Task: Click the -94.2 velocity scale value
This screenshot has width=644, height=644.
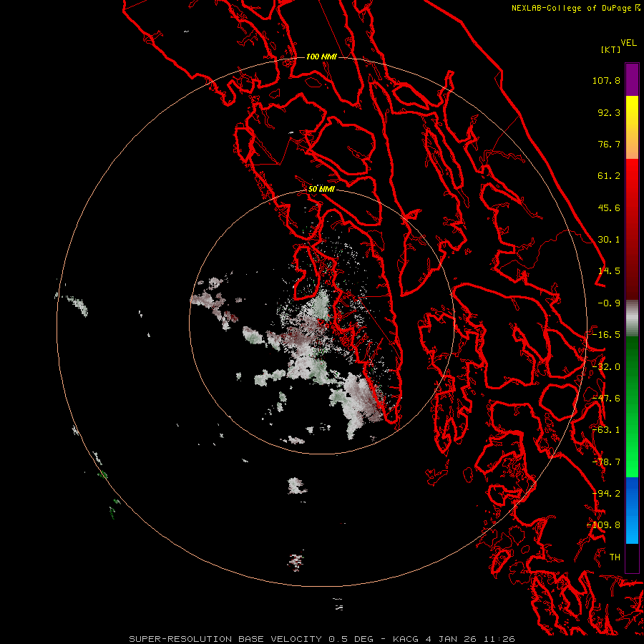Action: point(606,493)
